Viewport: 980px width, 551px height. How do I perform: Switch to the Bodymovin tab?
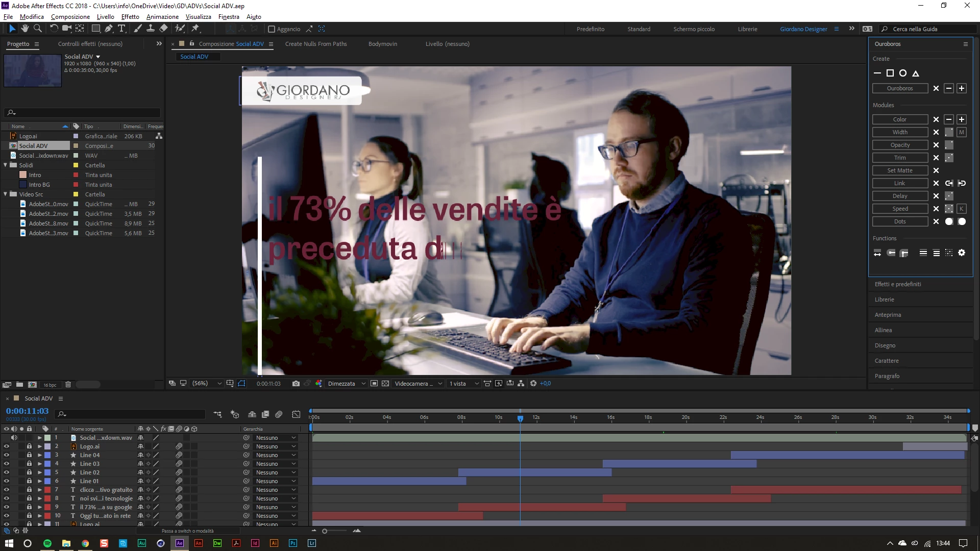tap(382, 44)
